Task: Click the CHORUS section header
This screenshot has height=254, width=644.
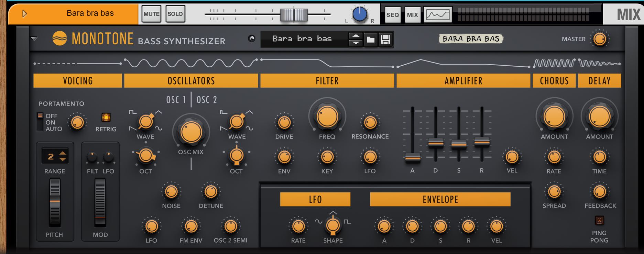Action: point(554,81)
